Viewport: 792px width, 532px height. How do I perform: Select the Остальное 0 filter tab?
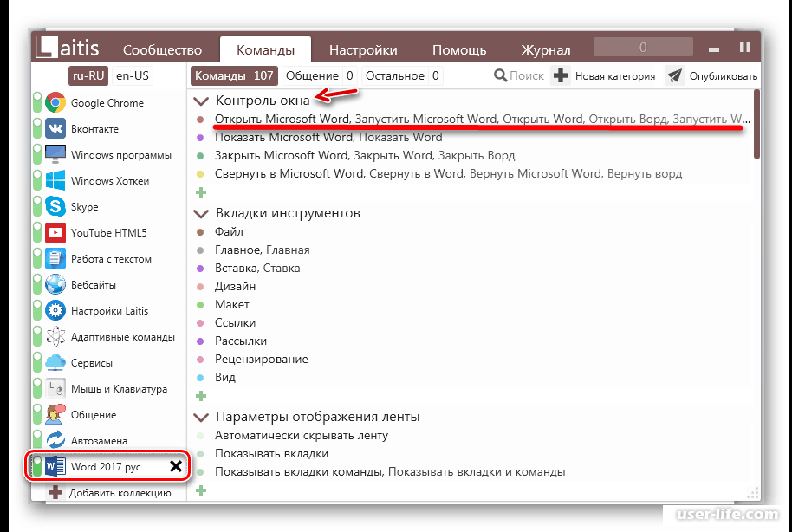[x=402, y=75]
